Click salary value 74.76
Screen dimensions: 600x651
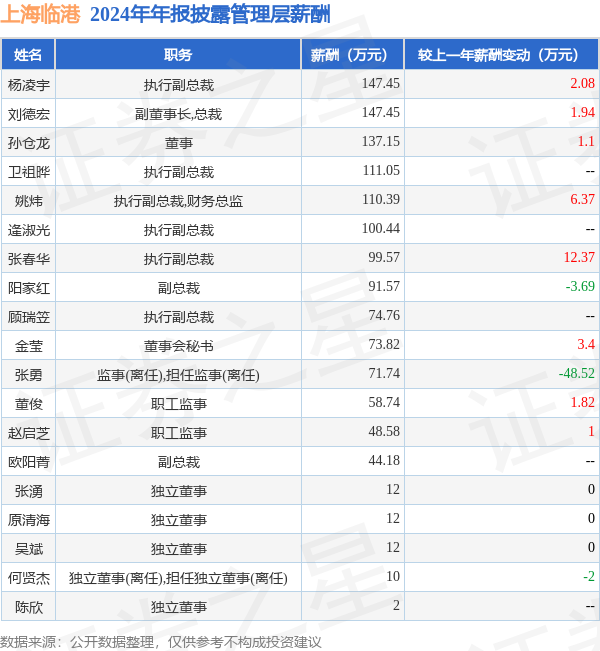pos(384,316)
